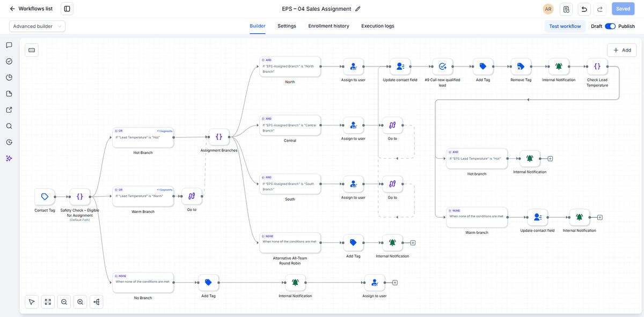Image resolution: width=644 pixels, height=317 pixels.
Task: Select Internal Notification node in Warm branch row
Action: pyautogui.click(x=579, y=217)
